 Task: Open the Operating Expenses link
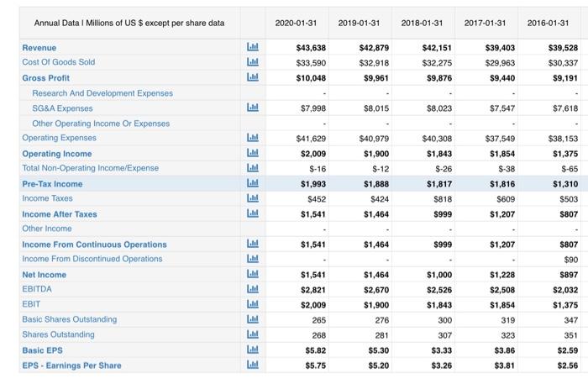tap(60, 138)
